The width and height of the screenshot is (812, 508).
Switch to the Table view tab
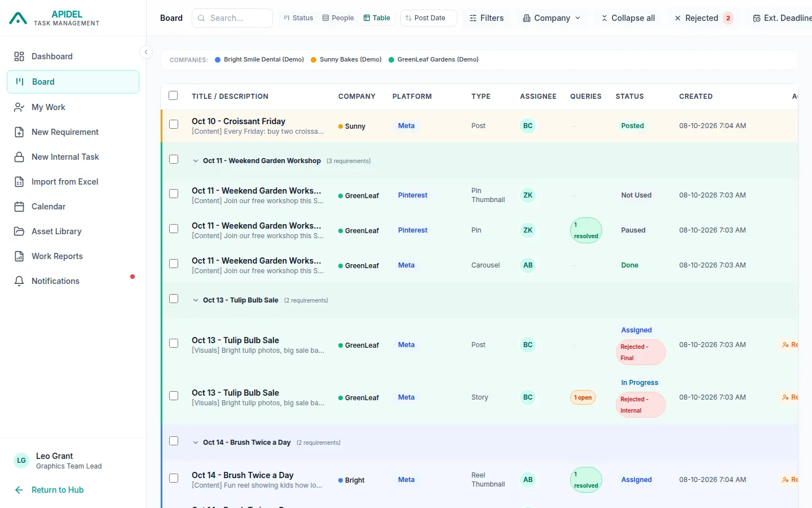tap(377, 18)
